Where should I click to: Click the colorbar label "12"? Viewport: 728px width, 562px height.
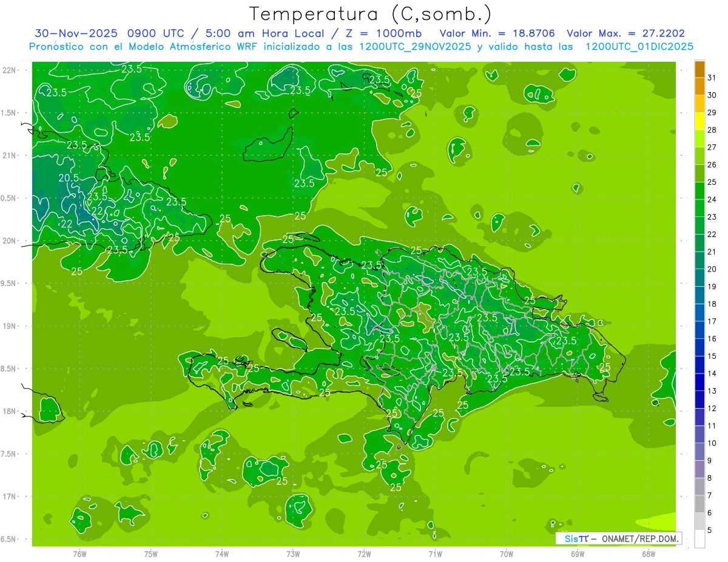(x=712, y=409)
